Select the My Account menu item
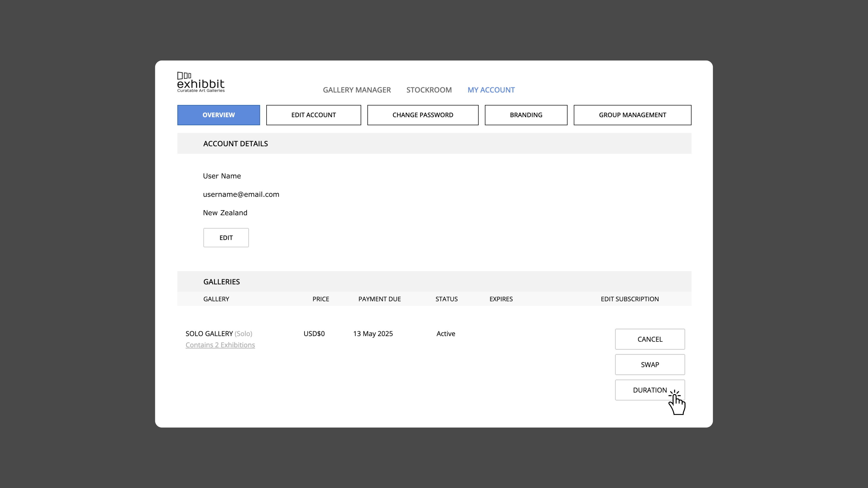The width and height of the screenshot is (868, 488). [x=491, y=90]
